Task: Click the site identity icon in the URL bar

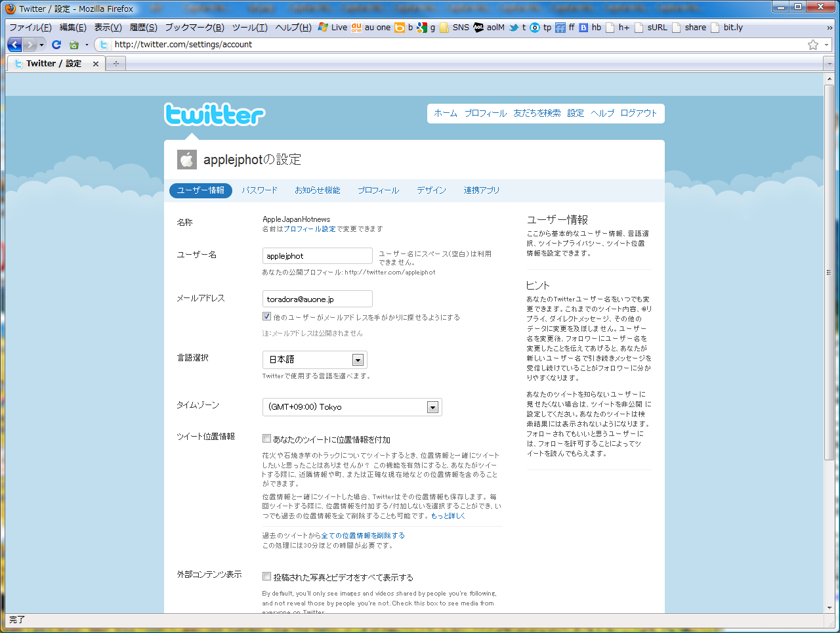Action: [103, 45]
